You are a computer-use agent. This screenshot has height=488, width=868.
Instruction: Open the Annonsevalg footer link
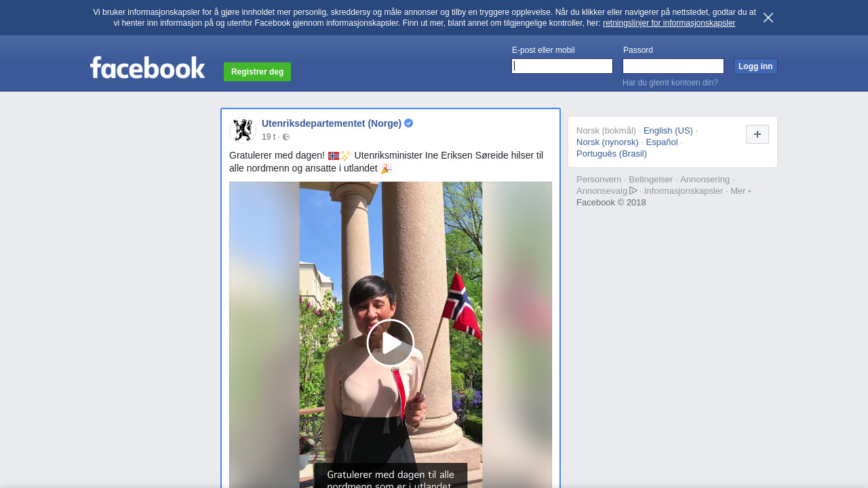click(x=601, y=191)
